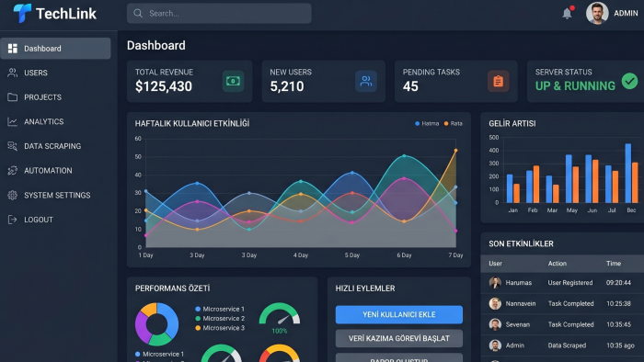644x362 pixels.
Task: Click the Sevenan avatar
Action: pos(495,324)
